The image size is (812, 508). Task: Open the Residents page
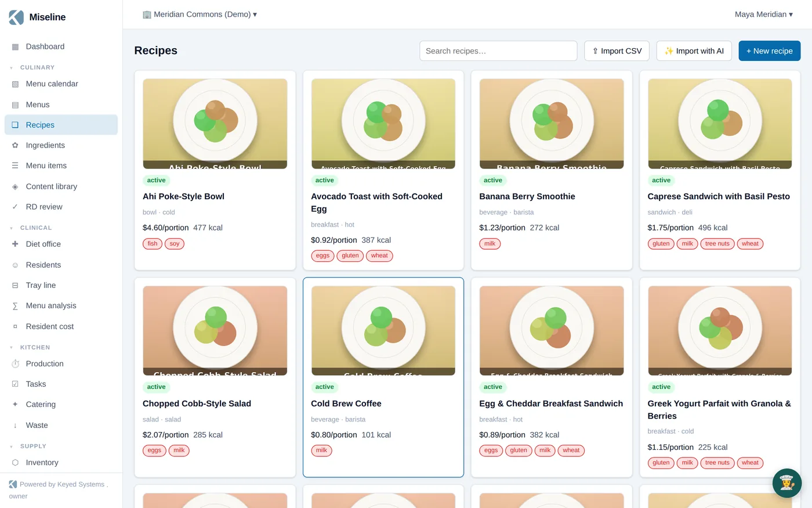(61, 265)
